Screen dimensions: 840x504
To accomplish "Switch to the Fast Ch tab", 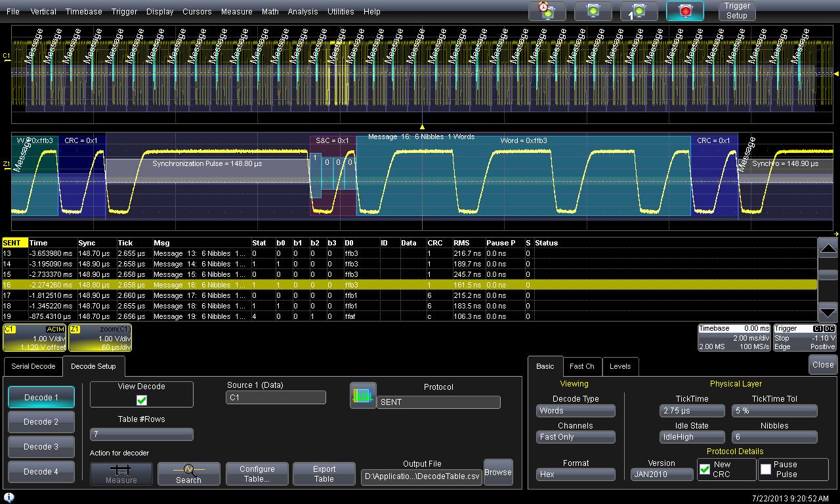I will tap(581, 366).
